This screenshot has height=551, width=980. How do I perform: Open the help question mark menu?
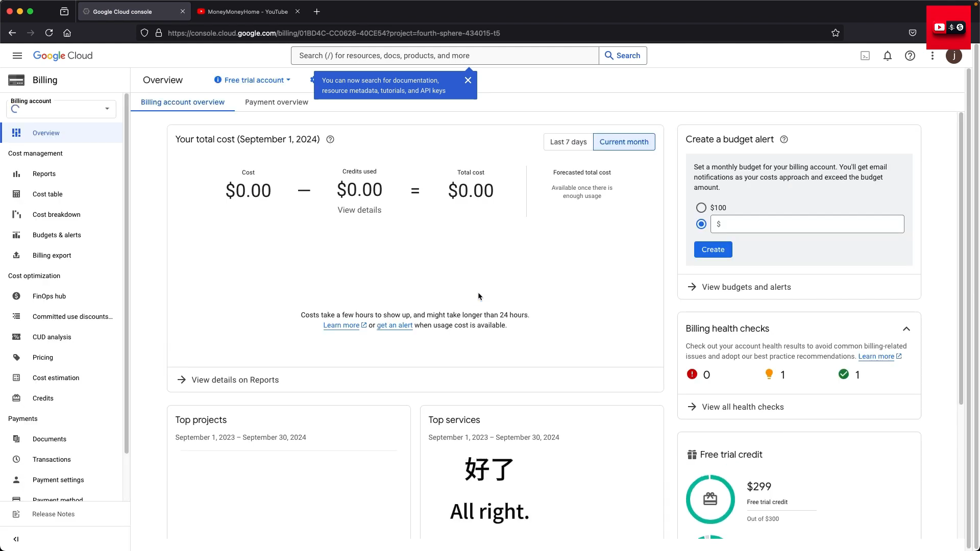(x=910, y=56)
